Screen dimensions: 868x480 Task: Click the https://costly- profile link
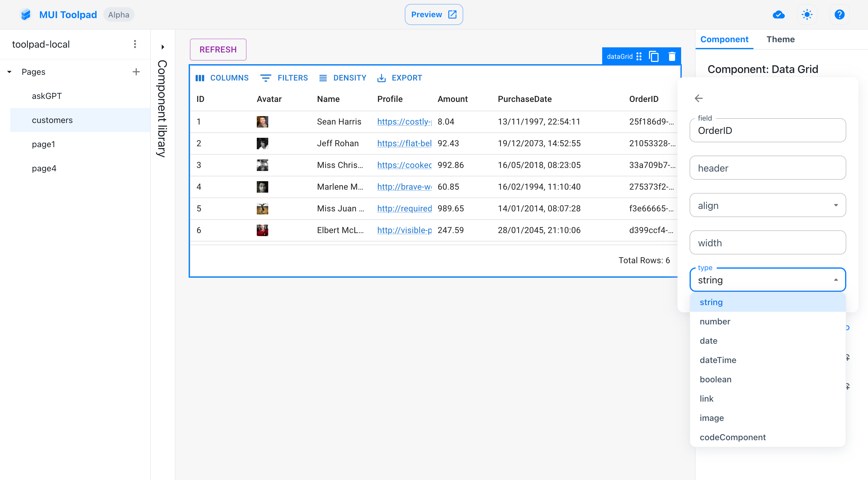pos(405,121)
